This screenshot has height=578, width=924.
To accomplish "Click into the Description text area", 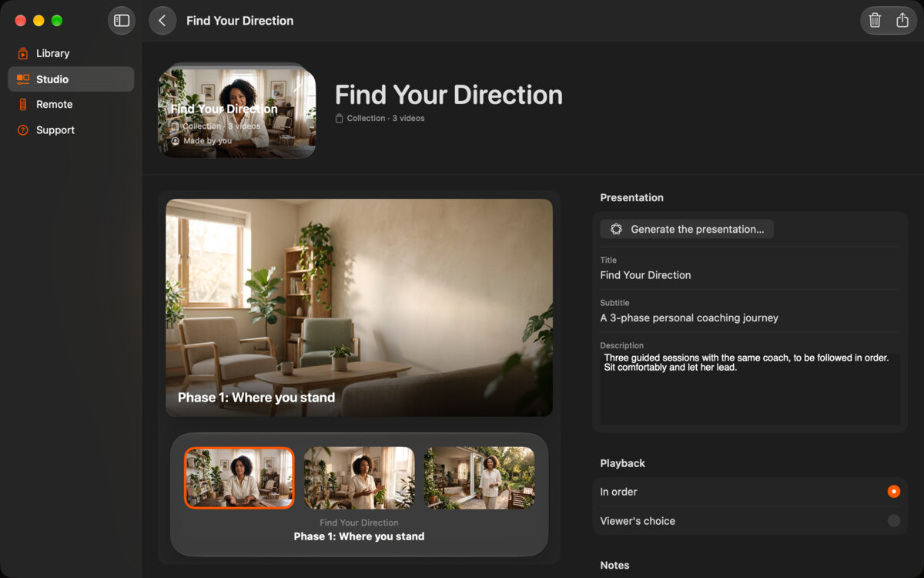I will (750, 388).
